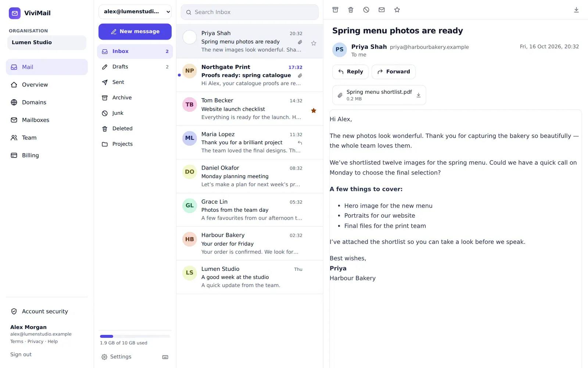The height and width of the screenshot is (368, 588).
Task: Click the PS sender avatar in the message header
Action: (x=340, y=50)
